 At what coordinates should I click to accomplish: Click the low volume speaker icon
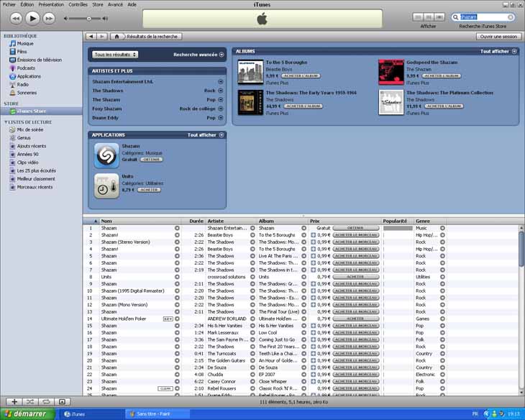click(66, 19)
